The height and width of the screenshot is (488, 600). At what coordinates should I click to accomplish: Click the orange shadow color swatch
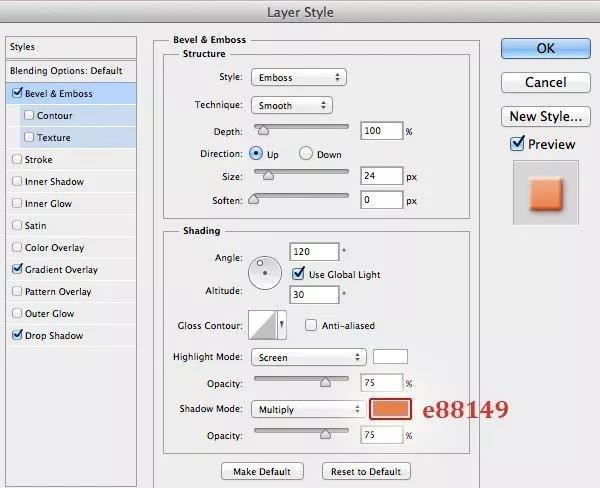point(390,409)
